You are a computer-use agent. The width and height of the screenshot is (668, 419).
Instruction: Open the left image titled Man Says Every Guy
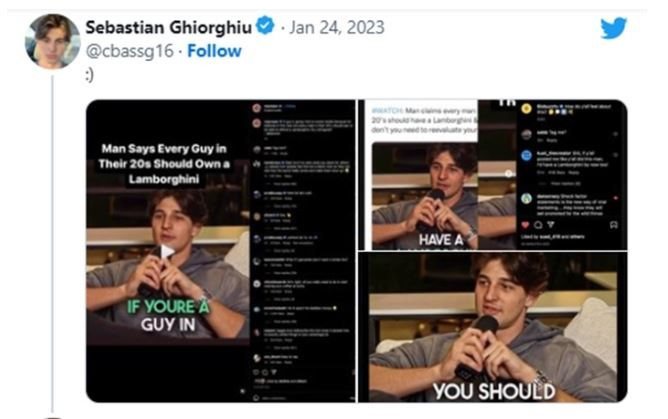(x=221, y=251)
